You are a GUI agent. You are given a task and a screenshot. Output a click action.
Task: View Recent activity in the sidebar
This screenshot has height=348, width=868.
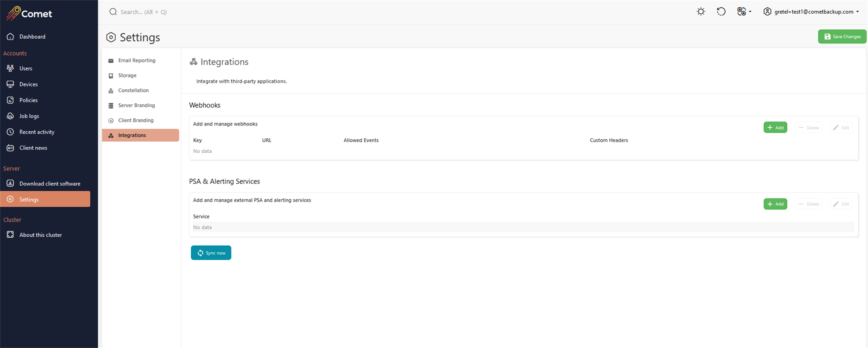point(37,132)
